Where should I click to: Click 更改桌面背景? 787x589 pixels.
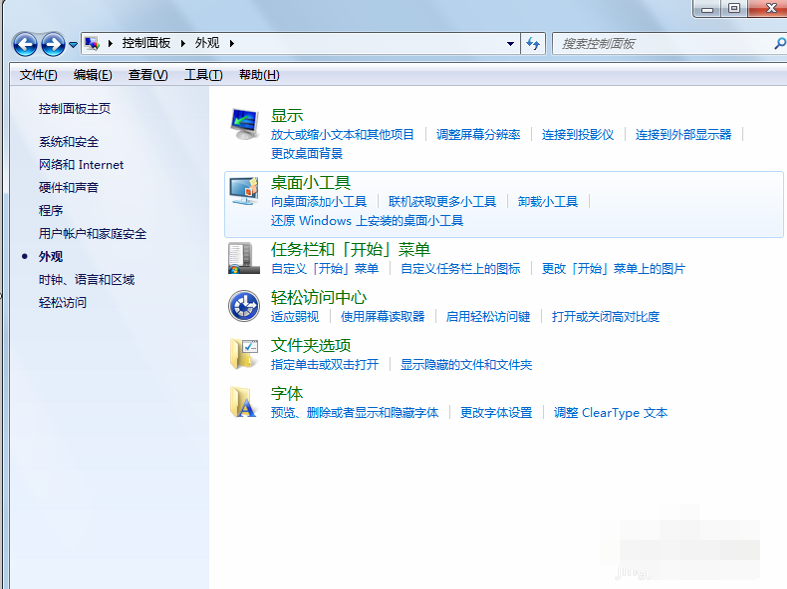click(x=307, y=154)
